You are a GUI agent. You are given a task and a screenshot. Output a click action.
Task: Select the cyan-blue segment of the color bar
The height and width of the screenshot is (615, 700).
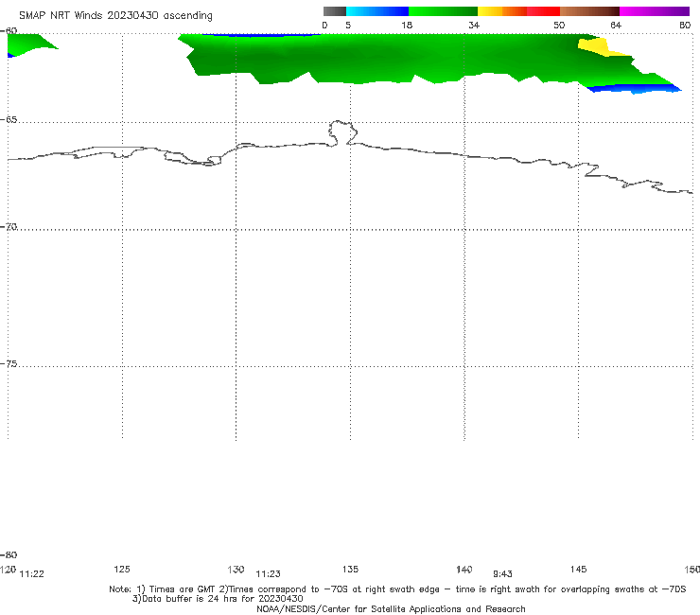(377, 11)
